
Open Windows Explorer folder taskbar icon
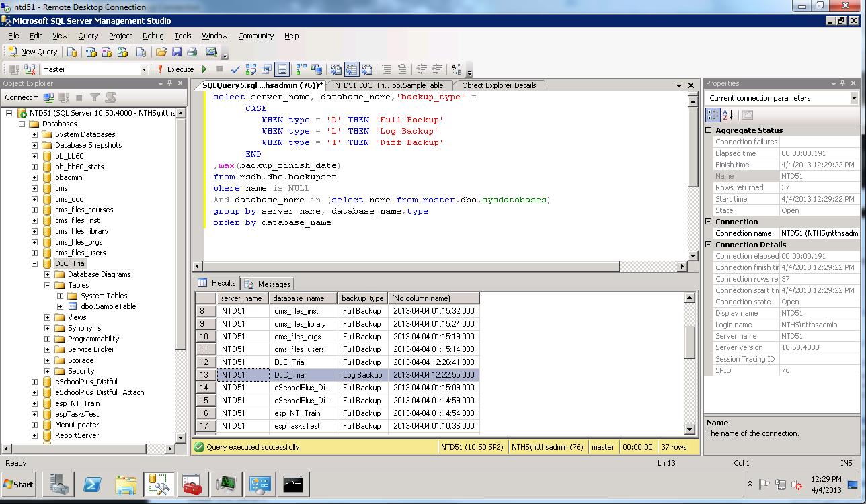126,484
